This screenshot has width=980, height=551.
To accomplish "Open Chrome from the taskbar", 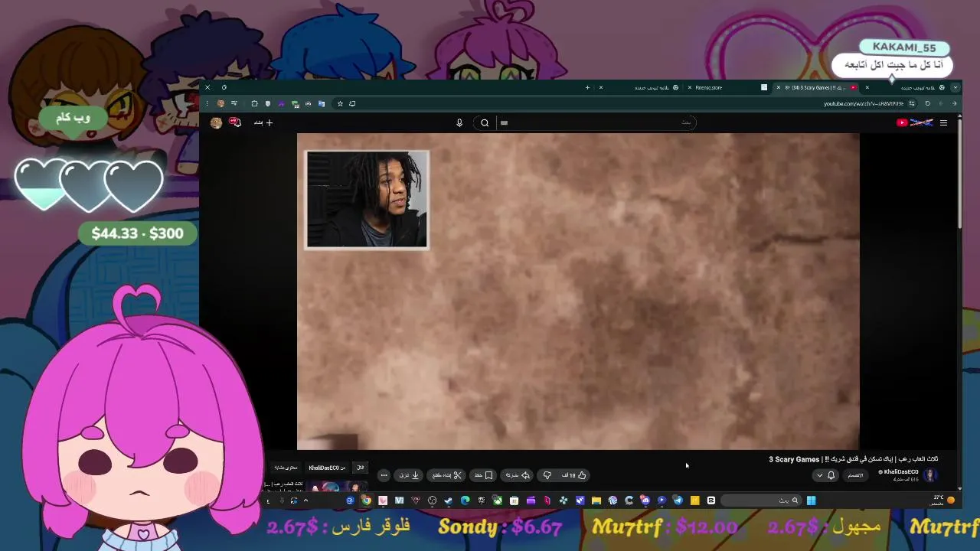I will point(366,500).
